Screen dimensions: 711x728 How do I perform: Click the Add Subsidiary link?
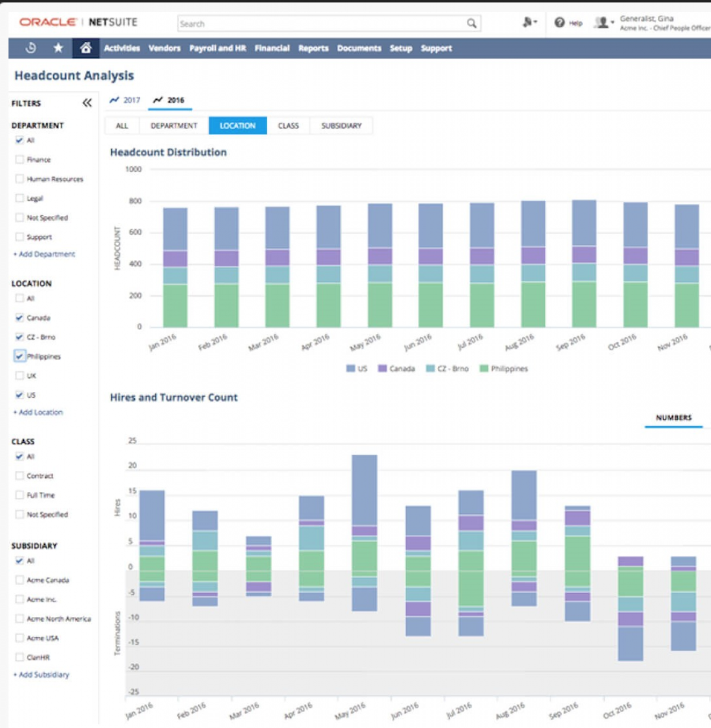pyautogui.click(x=42, y=675)
